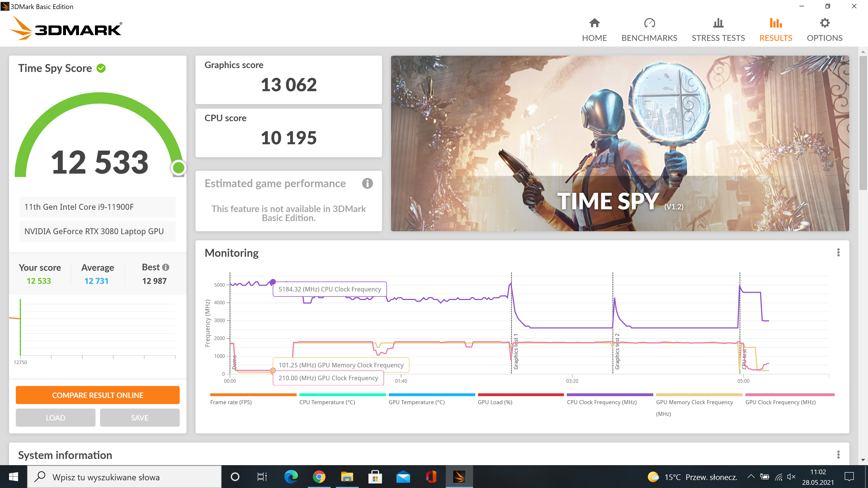Launch Microsoft Edge from taskbar
Viewport: 868px width, 488px height.
coord(291,477)
